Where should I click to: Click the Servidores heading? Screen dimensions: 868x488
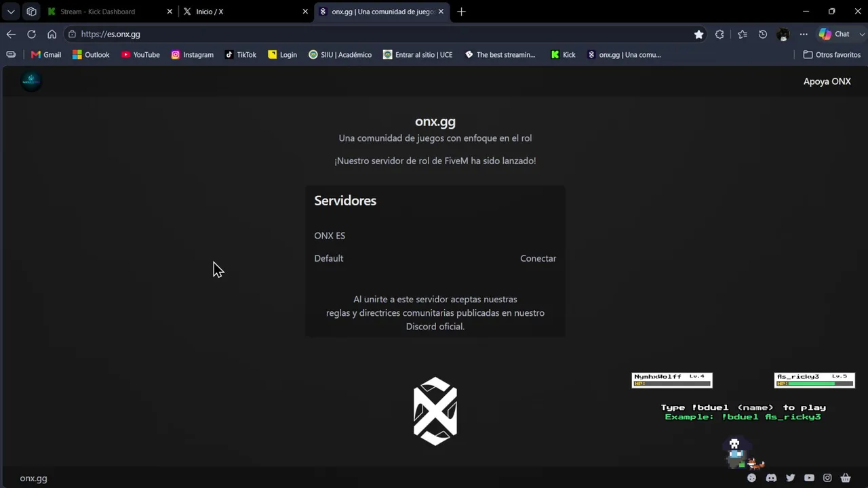345,201
